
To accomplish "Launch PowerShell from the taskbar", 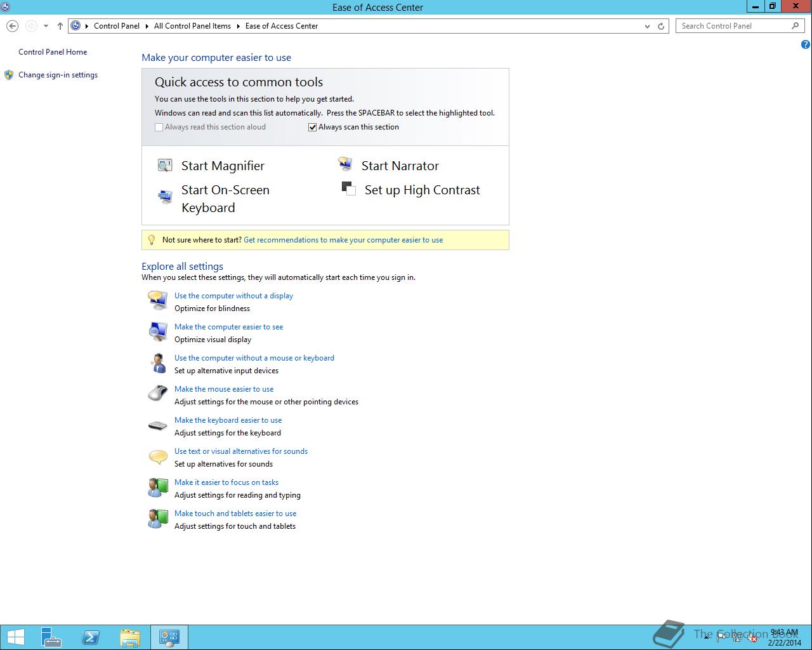I will (91, 637).
